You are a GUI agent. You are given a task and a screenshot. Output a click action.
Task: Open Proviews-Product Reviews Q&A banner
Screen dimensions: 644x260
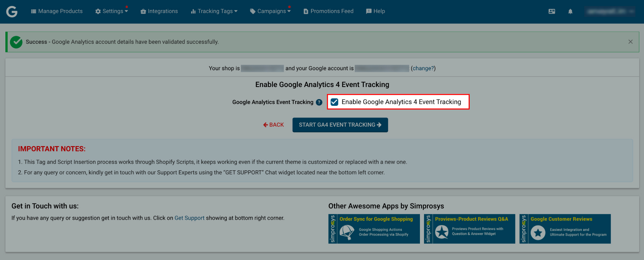pyautogui.click(x=469, y=229)
